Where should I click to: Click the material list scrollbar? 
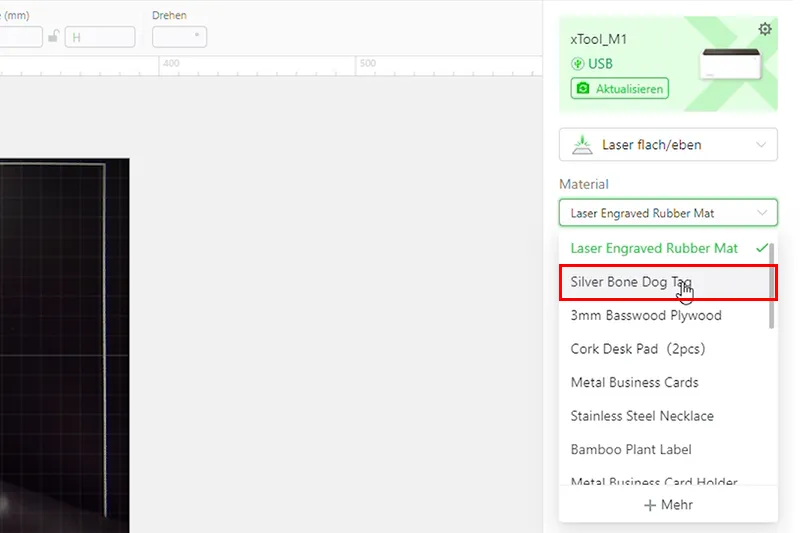[771, 286]
